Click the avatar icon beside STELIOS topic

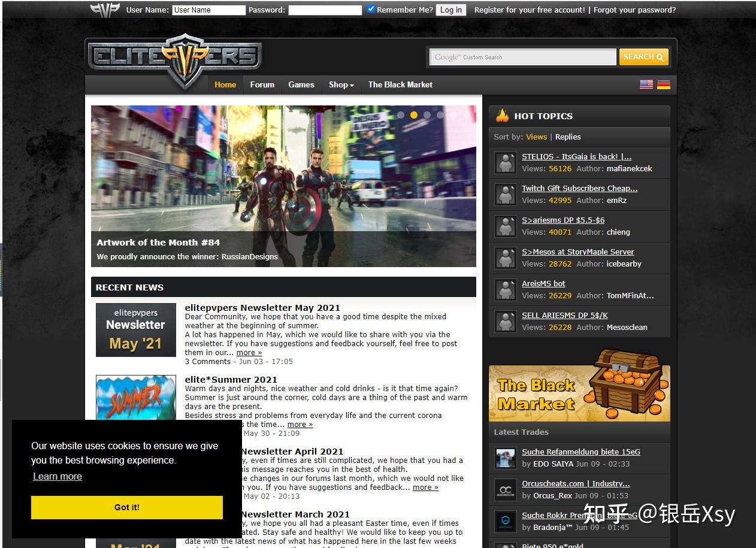tap(505, 163)
